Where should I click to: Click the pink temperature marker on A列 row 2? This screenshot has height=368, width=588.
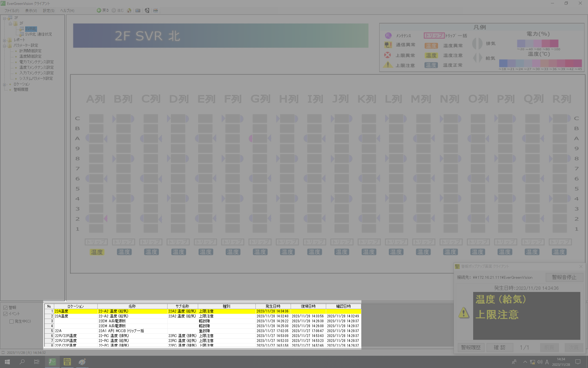106,218
